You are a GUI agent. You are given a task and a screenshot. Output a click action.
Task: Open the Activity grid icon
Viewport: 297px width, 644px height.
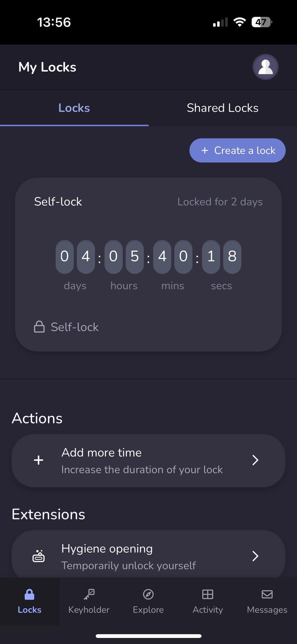(208, 594)
